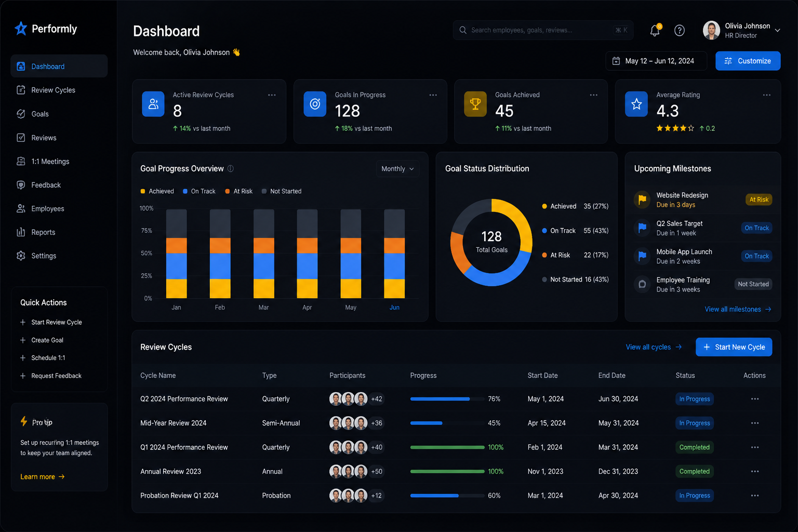Open options for Goals In Progress card

433,95
